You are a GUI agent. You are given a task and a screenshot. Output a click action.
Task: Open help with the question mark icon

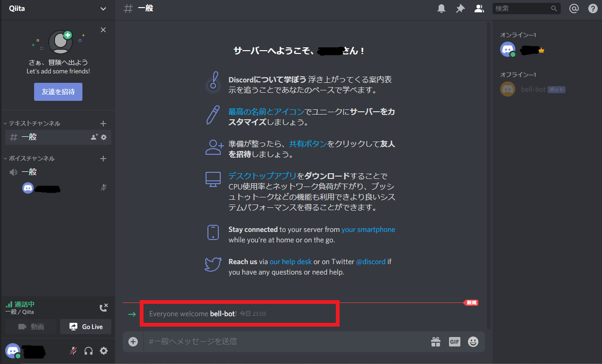coord(593,9)
